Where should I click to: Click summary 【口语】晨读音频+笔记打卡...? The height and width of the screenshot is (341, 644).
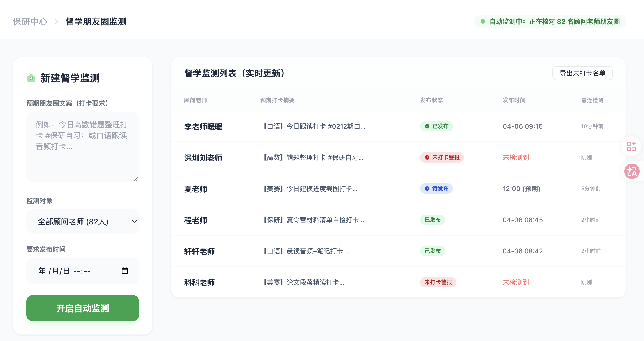[x=304, y=251]
